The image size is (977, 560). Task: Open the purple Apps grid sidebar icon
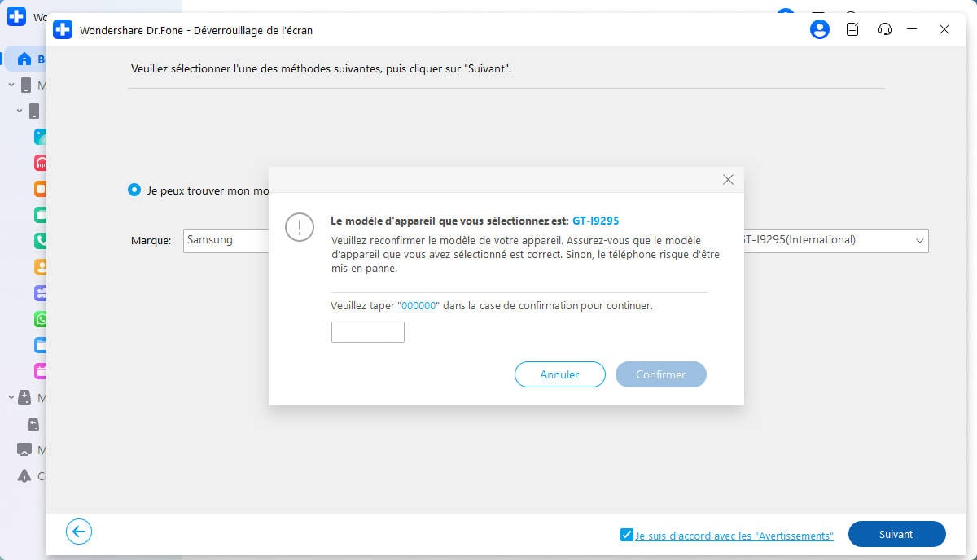point(40,292)
